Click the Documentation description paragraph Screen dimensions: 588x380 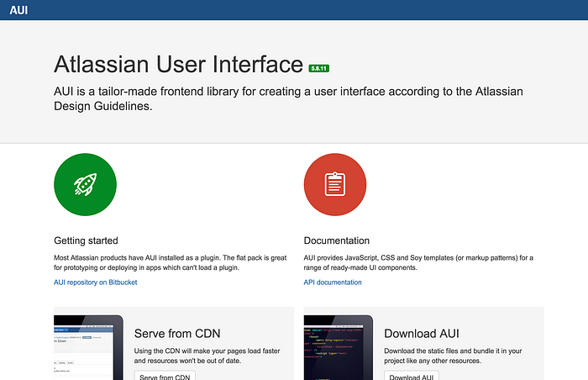pos(418,263)
